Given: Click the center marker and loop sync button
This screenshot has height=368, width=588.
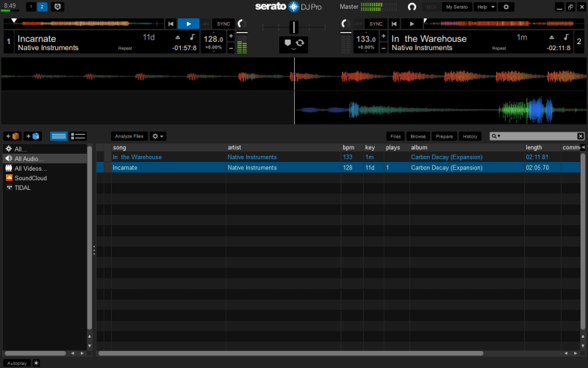Looking at the screenshot, I should [293, 44].
